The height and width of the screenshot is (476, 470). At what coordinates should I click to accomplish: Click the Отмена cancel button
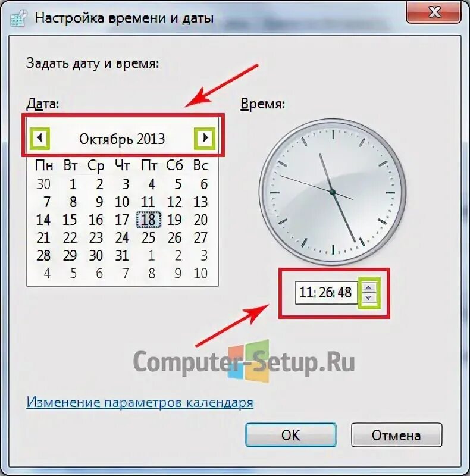pos(396,435)
